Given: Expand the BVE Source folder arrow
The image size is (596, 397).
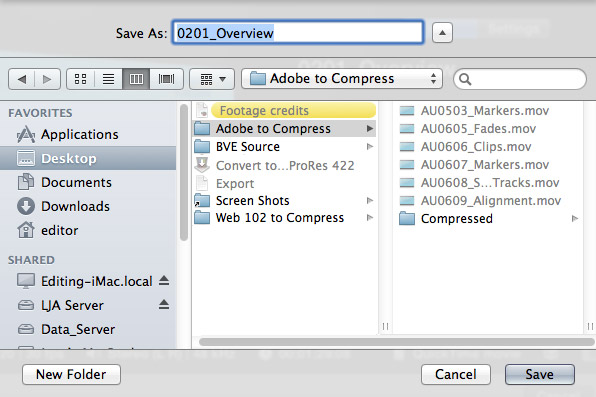Looking at the screenshot, I should pos(369,146).
